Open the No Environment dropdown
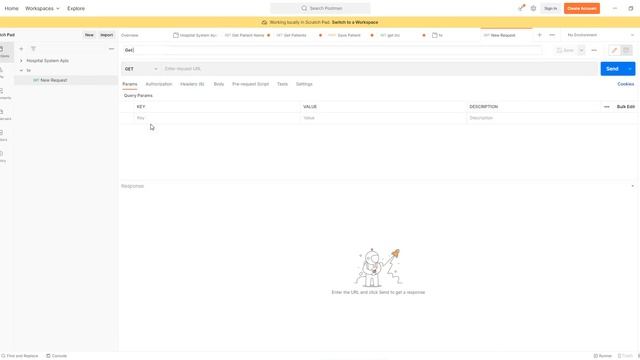The height and width of the screenshot is (360, 640). (x=600, y=35)
